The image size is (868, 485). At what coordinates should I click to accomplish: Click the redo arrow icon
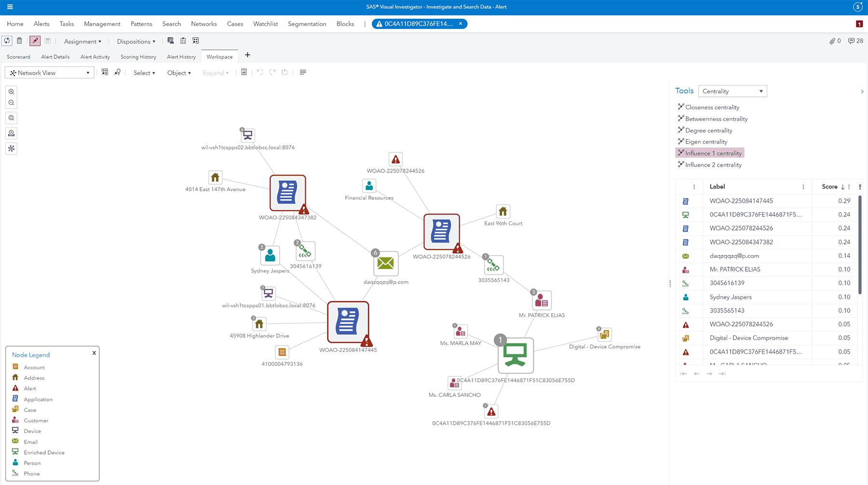pos(272,72)
